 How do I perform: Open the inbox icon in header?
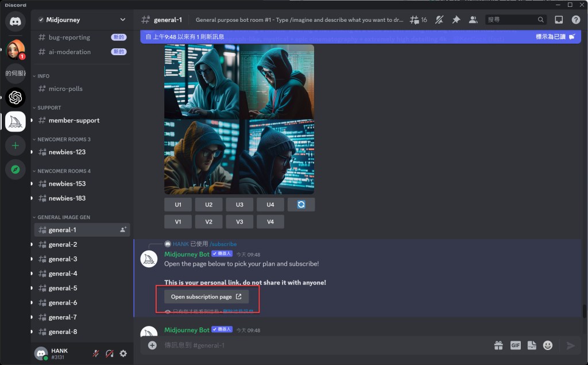(x=559, y=20)
